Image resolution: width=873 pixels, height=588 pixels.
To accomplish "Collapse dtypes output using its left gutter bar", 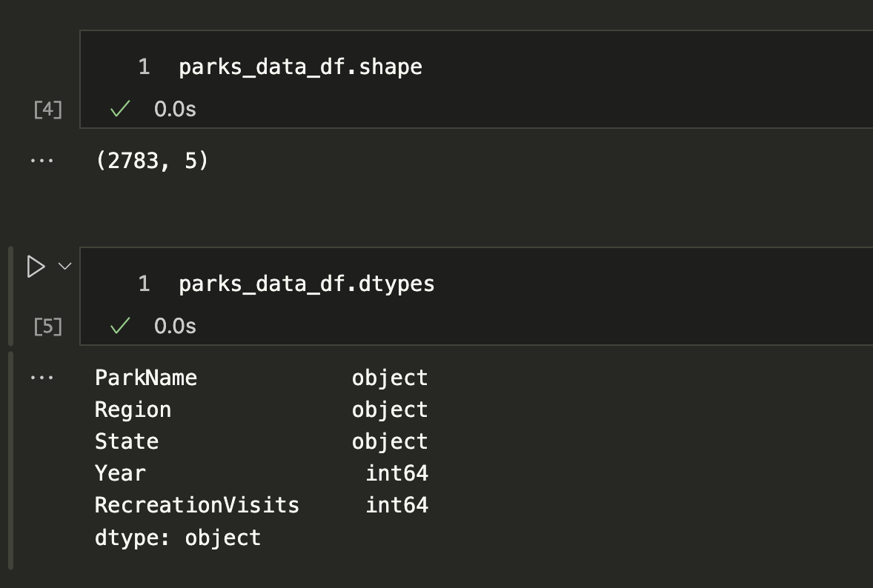I will click(x=10, y=459).
